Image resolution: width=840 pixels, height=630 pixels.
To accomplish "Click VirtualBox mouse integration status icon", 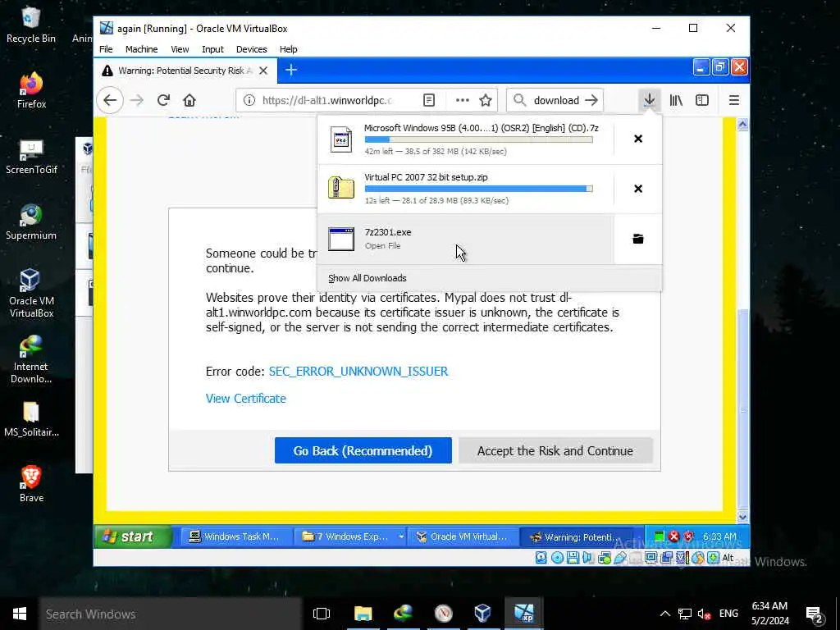I will pos(698,558).
